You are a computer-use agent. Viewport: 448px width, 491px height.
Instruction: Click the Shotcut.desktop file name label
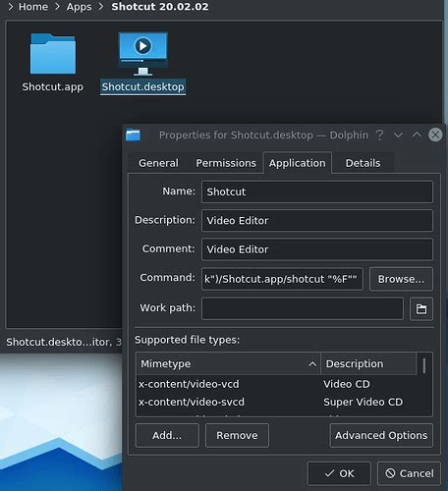[x=142, y=87]
